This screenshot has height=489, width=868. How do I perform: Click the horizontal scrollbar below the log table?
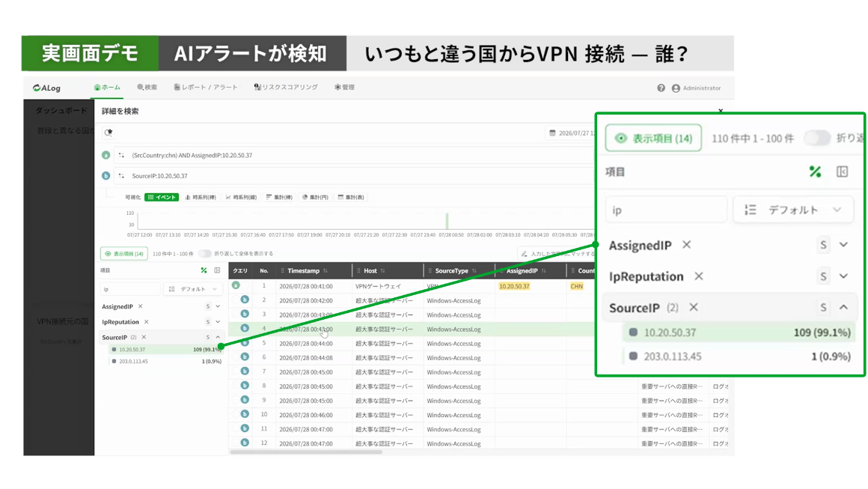(x=306, y=452)
